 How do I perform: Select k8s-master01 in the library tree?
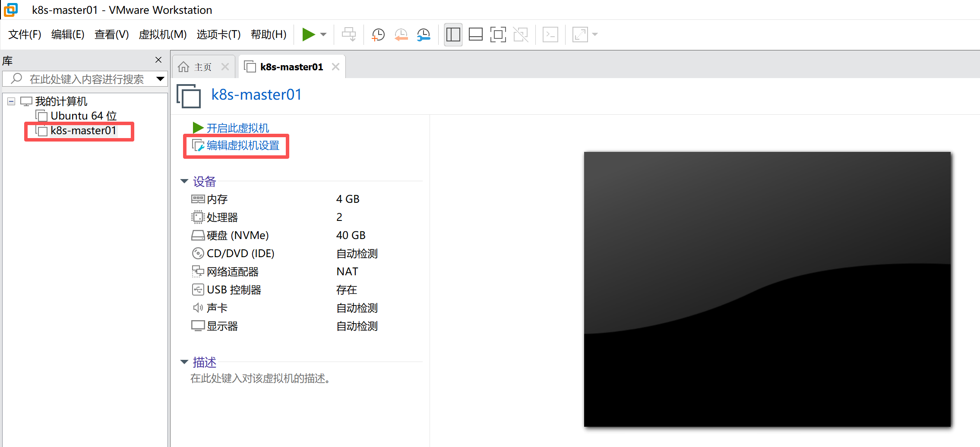pyautogui.click(x=83, y=131)
